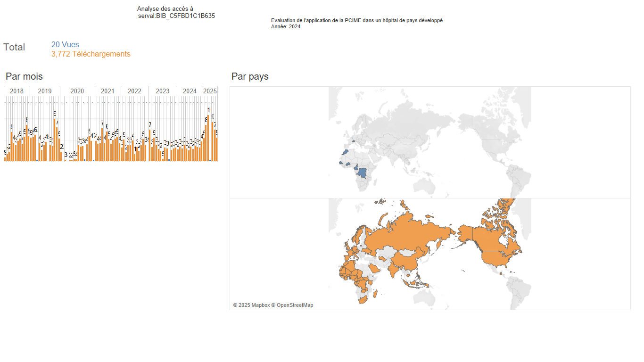Click the Par pays map title
The height and width of the screenshot is (362, 644).
pyautogui.click(x=250, y=76)
